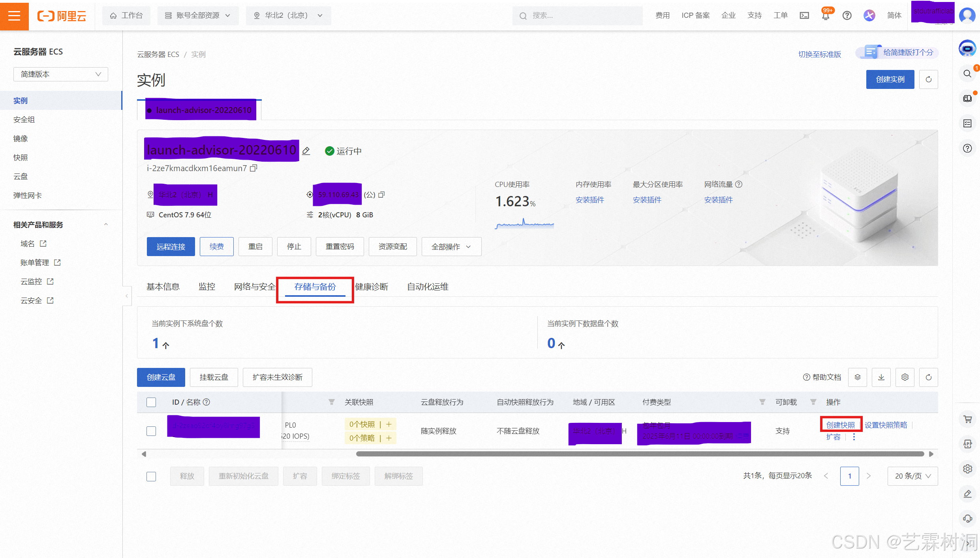This screenshot has width=980, height=558.
Task: Click page number 1 in pagination
Action: [850, 476]
